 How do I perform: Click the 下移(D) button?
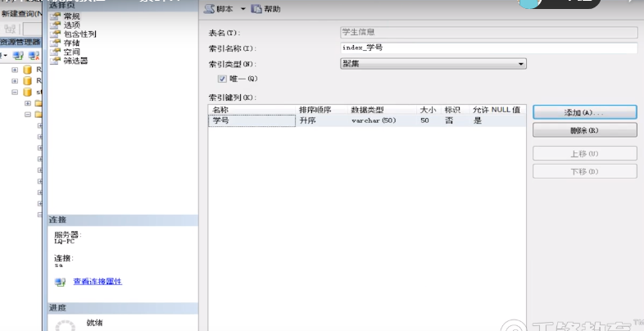coord(585,171)
